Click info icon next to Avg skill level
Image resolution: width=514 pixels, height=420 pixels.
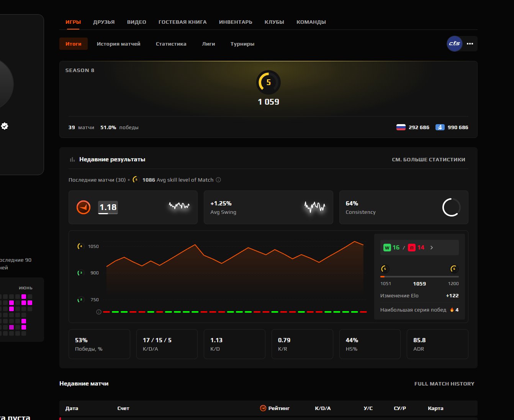(x=218, y=180)
